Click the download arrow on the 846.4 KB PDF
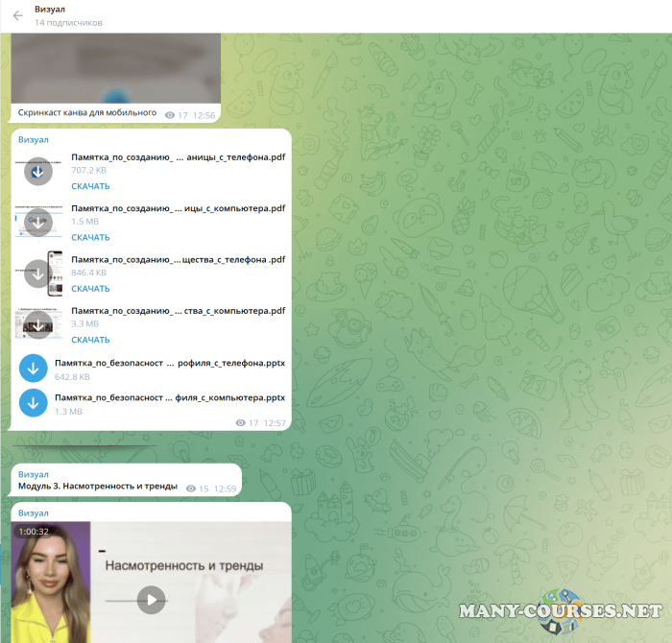Screen dimensions: 672x643 coord(37,274)
